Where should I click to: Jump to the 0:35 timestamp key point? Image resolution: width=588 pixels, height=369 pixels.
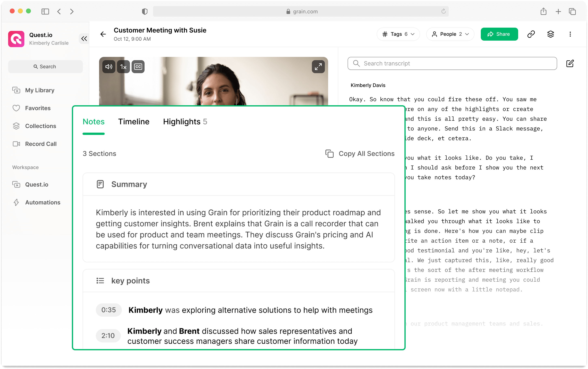pos(108,310)
